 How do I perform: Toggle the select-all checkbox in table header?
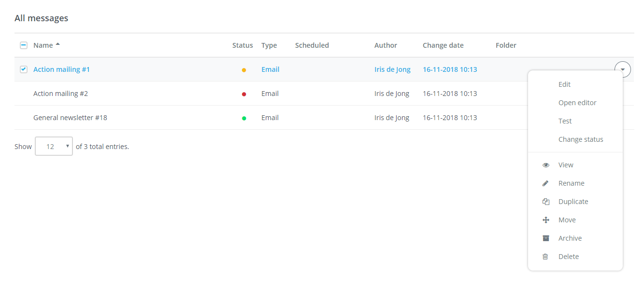tap(24, 45)
